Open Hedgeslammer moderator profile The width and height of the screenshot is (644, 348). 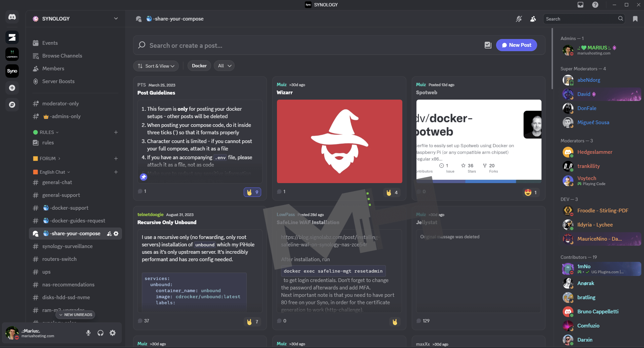point(601,152)
